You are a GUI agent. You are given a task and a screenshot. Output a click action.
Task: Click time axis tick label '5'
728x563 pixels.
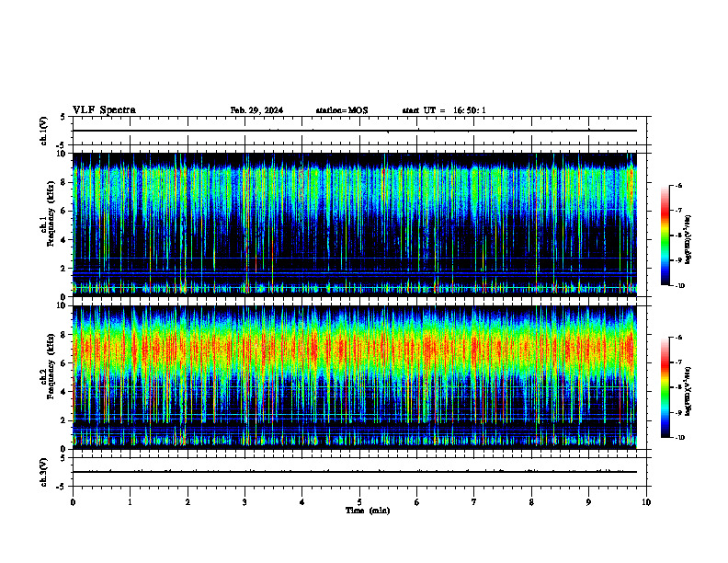359,502
